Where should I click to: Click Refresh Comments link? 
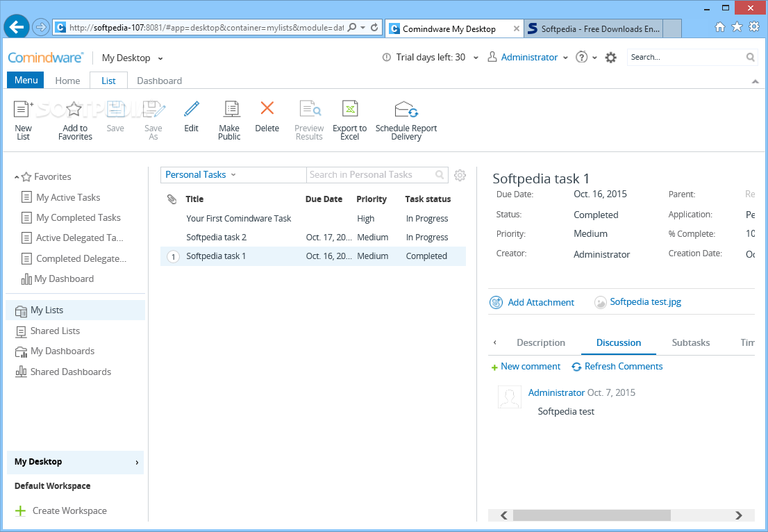click(617, 367)
